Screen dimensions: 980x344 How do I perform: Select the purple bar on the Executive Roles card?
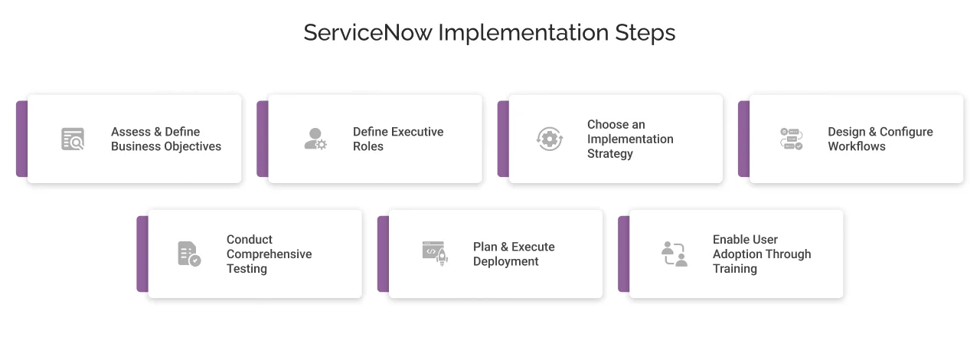click(x=262, y=139)
